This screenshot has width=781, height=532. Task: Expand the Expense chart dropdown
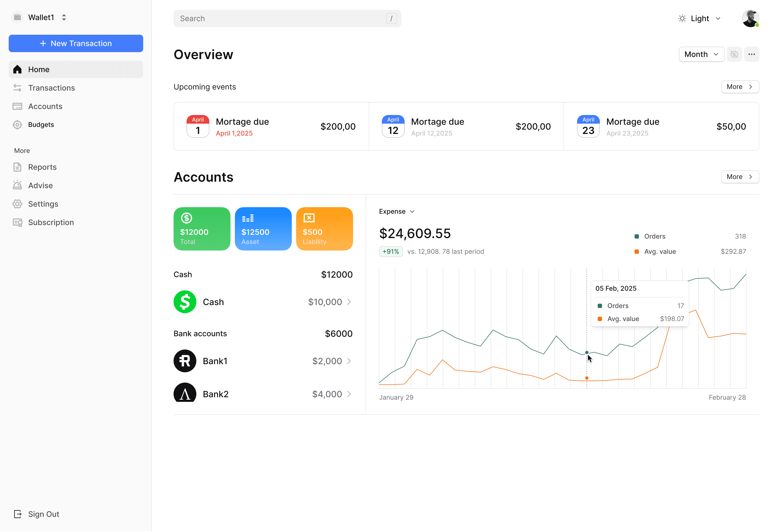396,211
